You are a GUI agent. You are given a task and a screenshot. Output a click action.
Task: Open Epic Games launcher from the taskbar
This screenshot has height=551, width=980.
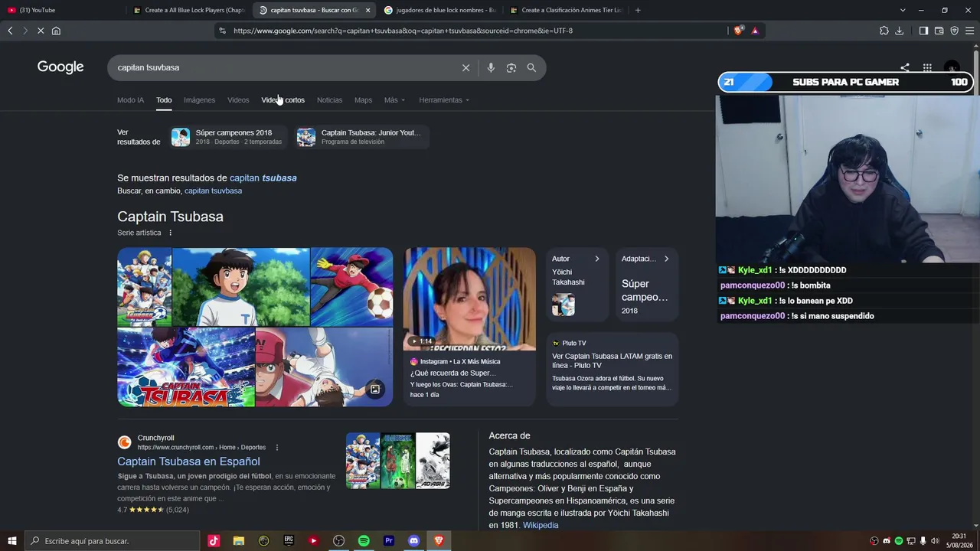pos(289,541)
